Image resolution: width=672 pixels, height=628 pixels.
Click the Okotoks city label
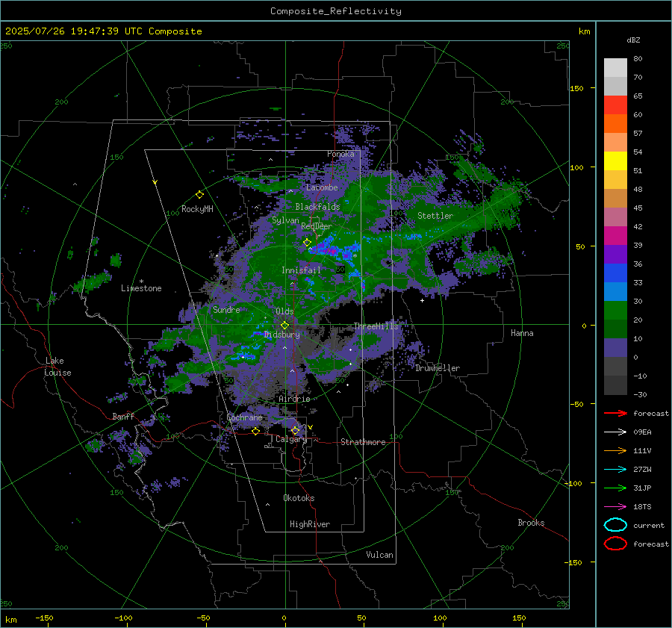click(299, 498)
